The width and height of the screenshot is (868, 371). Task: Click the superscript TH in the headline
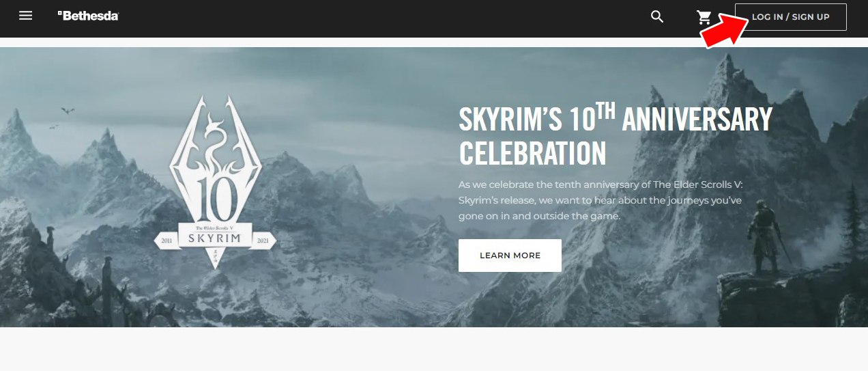pyautogui.click(x=606, y=109)
